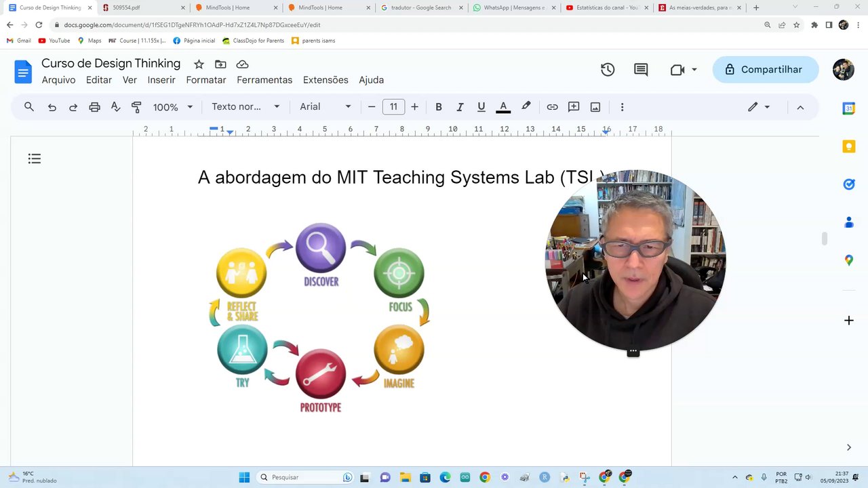Open the 'ClassDojo for Parents' bookmark
The image size is (868, 488).
point(253,41)
